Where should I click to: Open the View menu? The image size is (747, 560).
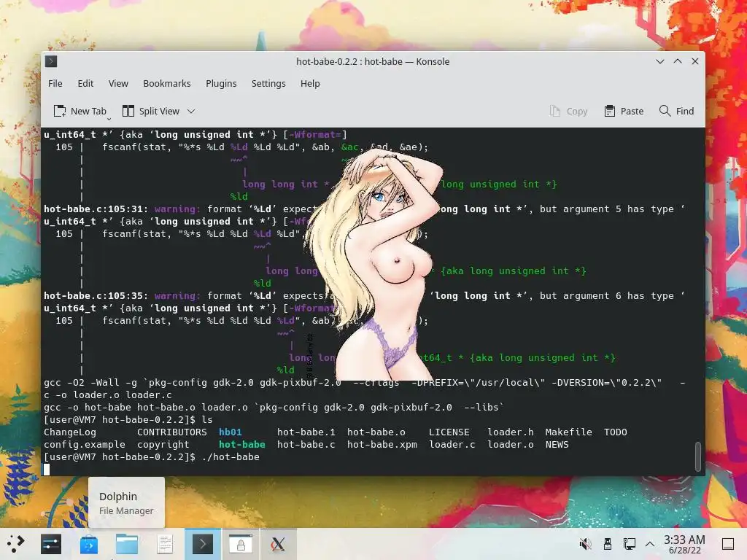point(118,83)
